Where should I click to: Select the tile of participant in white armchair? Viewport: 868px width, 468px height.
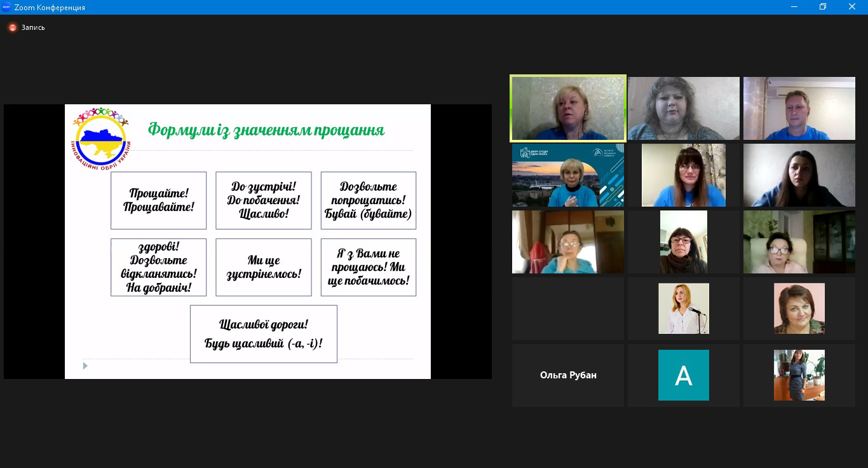pos(799,242)
